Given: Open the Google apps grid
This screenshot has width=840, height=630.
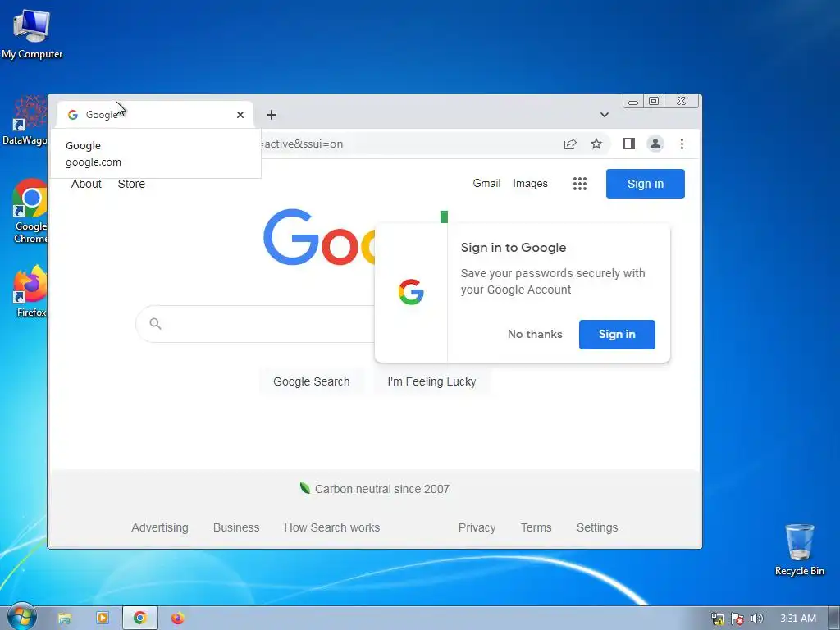Looking at the screenshot, I should click(580, 184).
